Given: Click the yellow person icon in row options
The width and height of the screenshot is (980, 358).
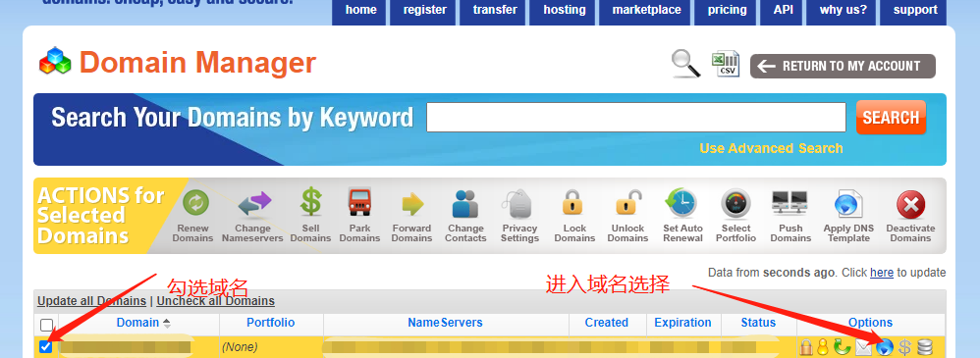Looking at the screenshot, I should click(823, 347).
